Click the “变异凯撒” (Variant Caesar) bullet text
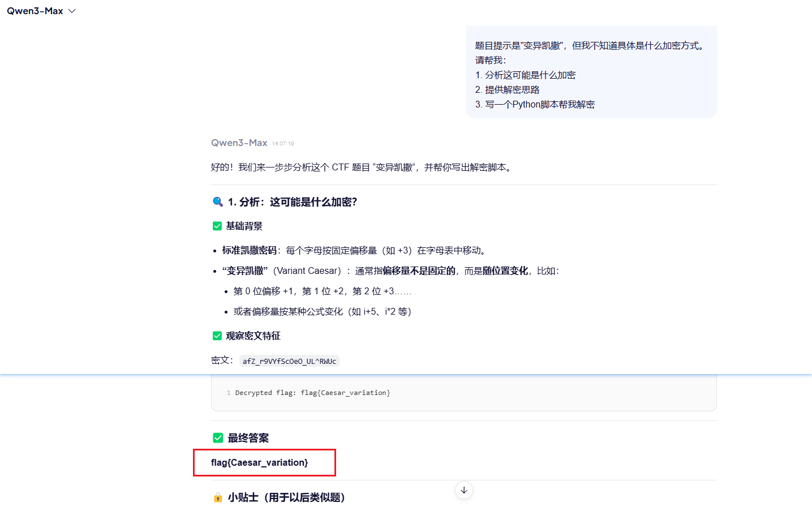 tap(390, 270)
